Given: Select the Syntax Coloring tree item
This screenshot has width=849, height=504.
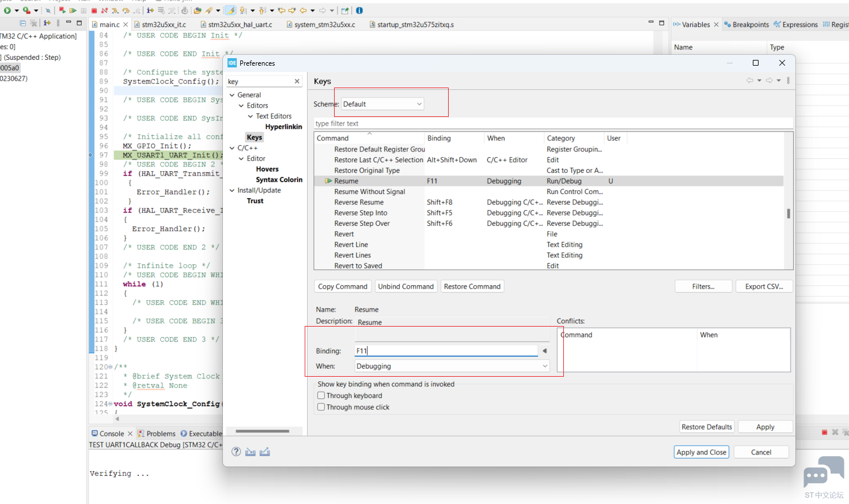Looking at the screenshot, I should click(279, 180).
